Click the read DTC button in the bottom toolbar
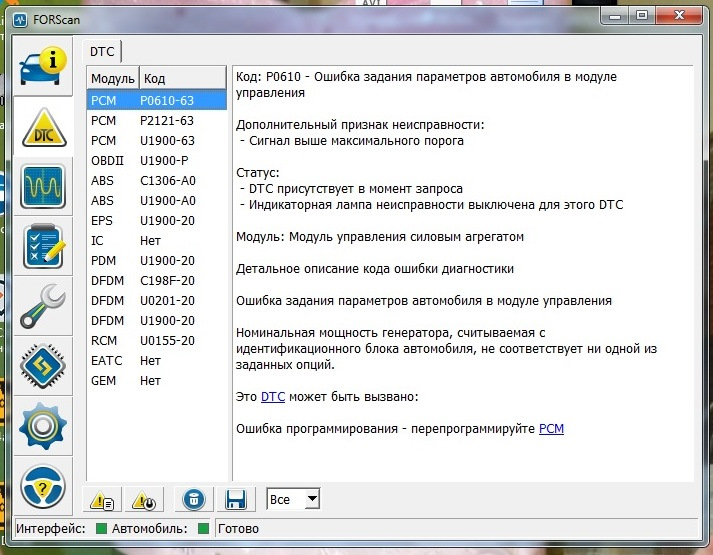Screen dimensions: 713x555 (102, 500)
